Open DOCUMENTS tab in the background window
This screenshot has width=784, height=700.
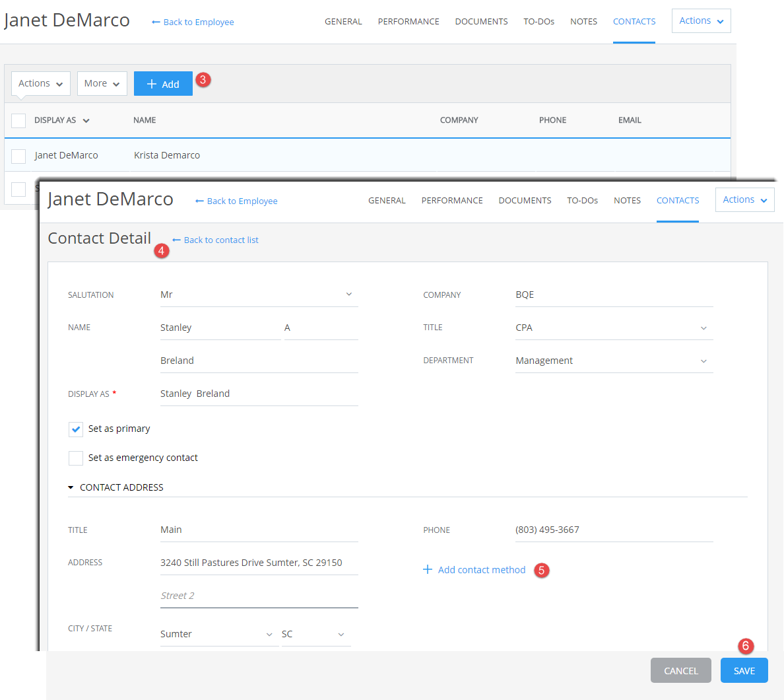481,22
